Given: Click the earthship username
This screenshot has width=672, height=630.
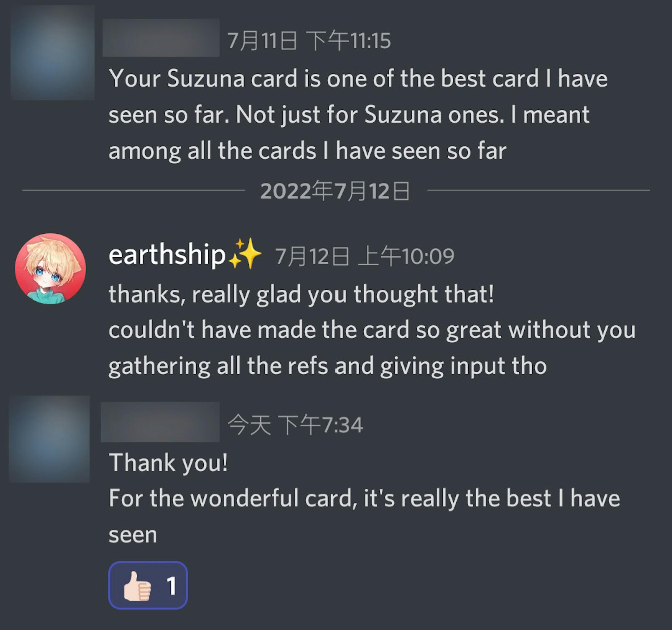Looking at the screenshot, I should click(x=167, y=255).
